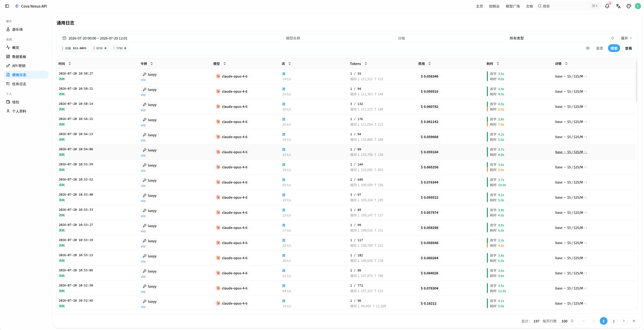
Task: Open the language translation icon
Action: (x=618, y=6)
